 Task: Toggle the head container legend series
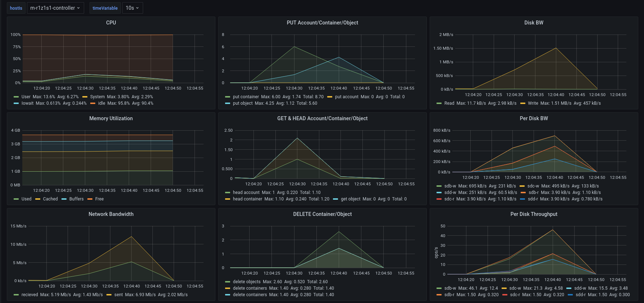(x=247, y=199)
